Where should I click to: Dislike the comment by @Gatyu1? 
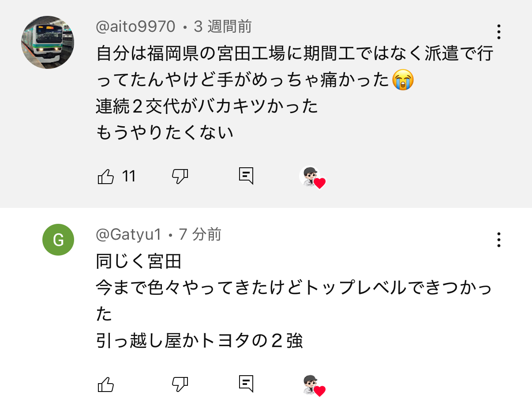click(x=180, y=384)
